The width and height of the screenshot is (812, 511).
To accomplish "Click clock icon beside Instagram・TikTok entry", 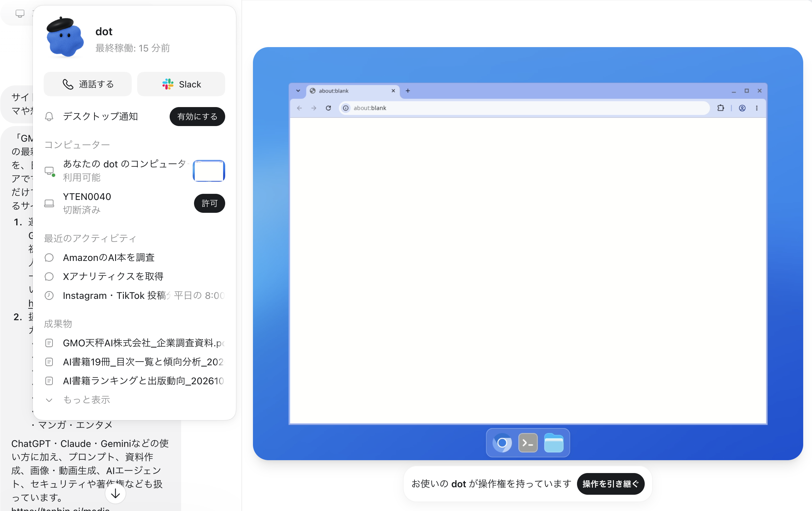I will click(x=49, y=295).
